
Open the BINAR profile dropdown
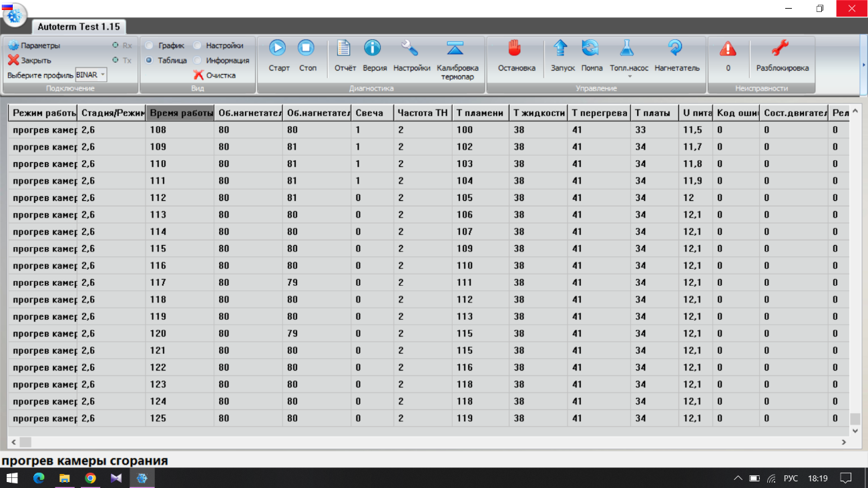(x=91, y=75)
